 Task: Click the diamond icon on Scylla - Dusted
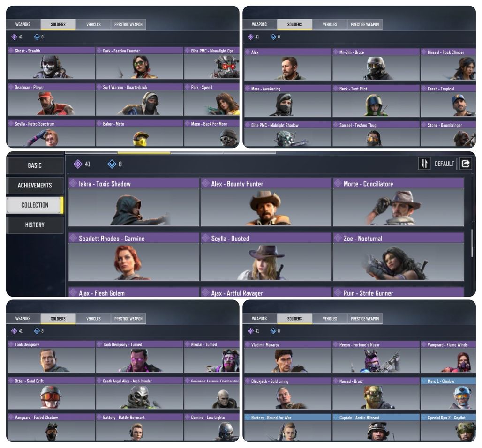click(205, 238)
